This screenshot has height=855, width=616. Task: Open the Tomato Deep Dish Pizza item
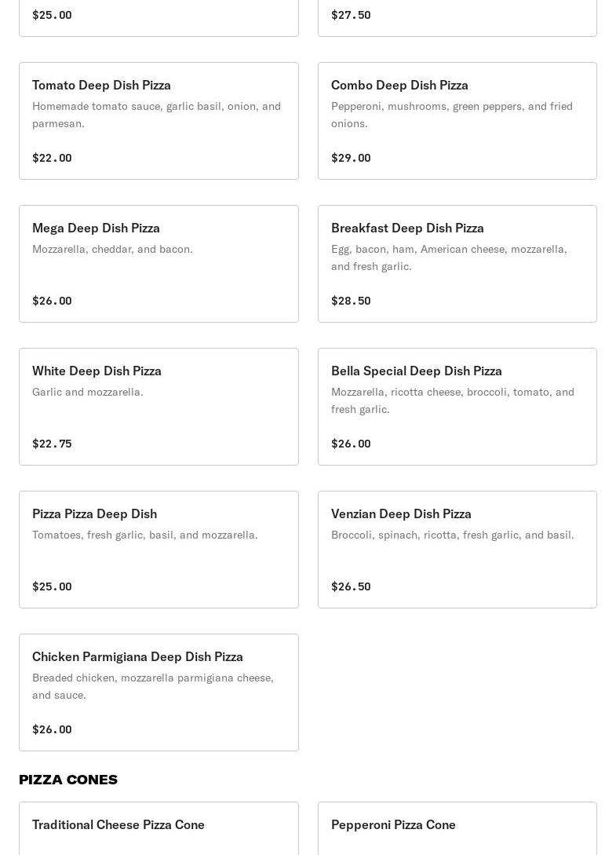click(x=159, y=121)
